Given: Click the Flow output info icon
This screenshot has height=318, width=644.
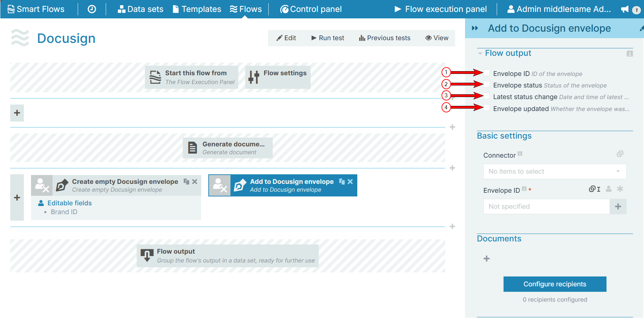Looking at the screenshot, I should tap(629, 53).
